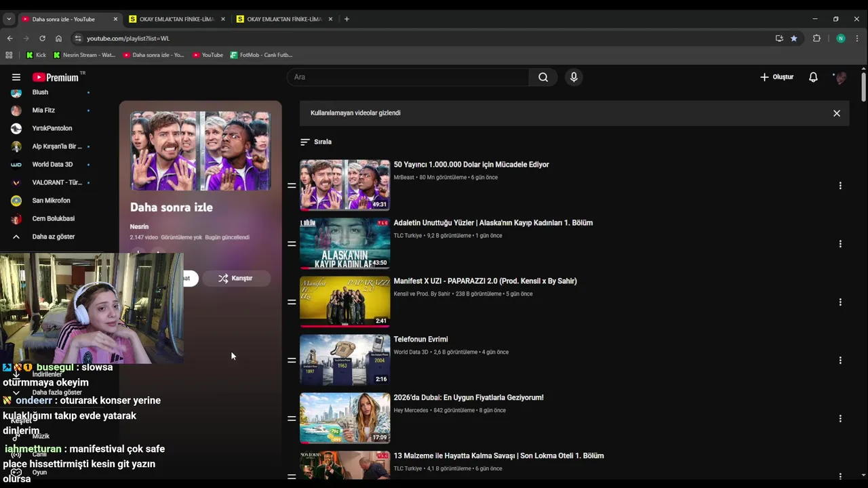
Task: Grab reorder handle of MrBeast video row
Action: point(292,186)
